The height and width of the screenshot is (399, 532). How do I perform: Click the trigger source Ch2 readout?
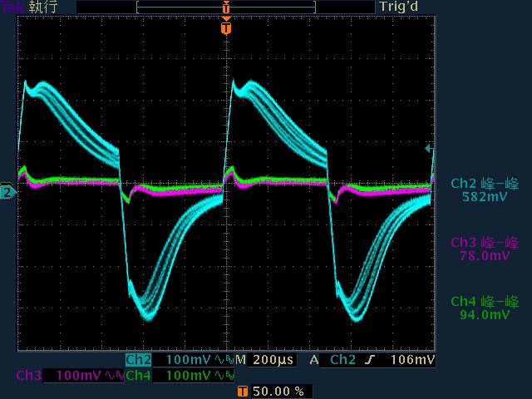pyautogui.click(x=343, y=360)
